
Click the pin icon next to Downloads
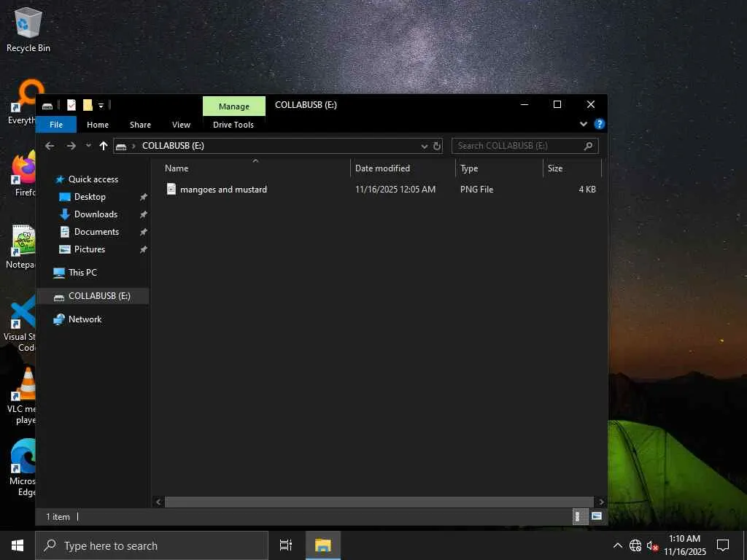tap(144, 215)
